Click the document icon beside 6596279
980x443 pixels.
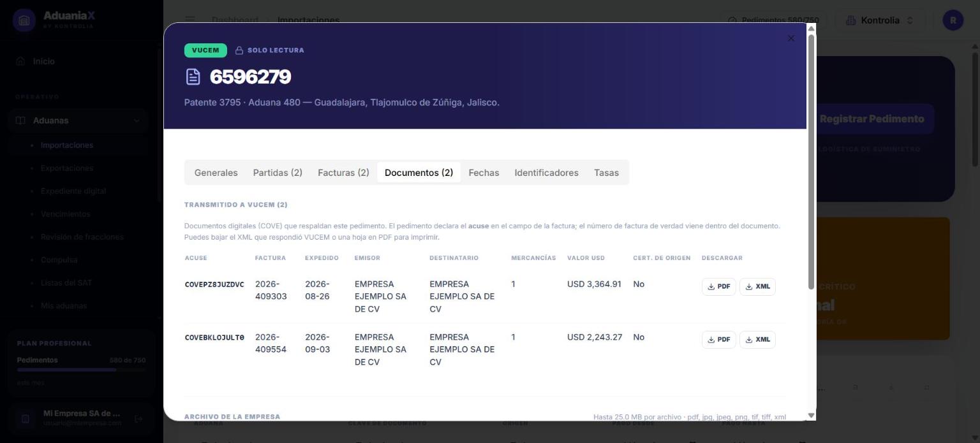[193, 76]
